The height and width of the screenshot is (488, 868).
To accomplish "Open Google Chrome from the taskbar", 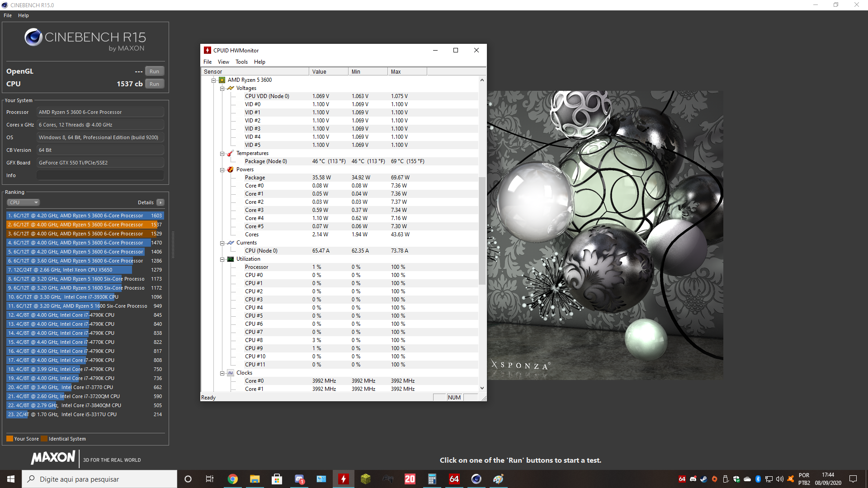I will tap(233, 479).
